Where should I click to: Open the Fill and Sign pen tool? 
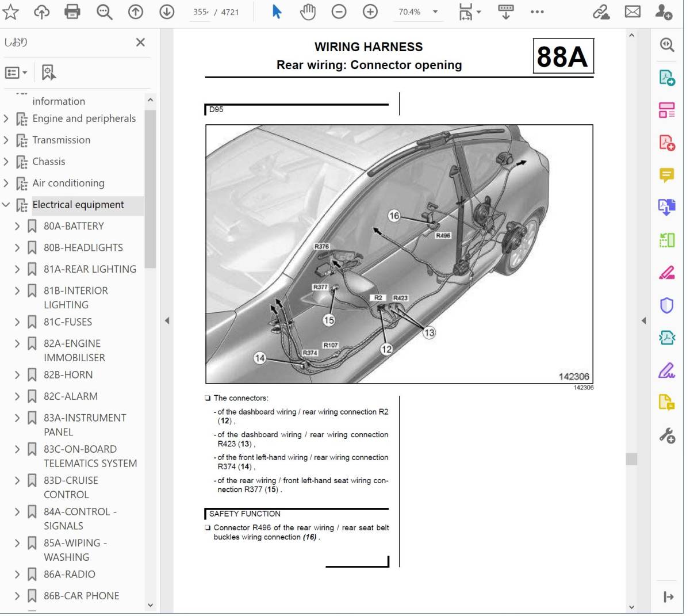click(x=666, y=370)
